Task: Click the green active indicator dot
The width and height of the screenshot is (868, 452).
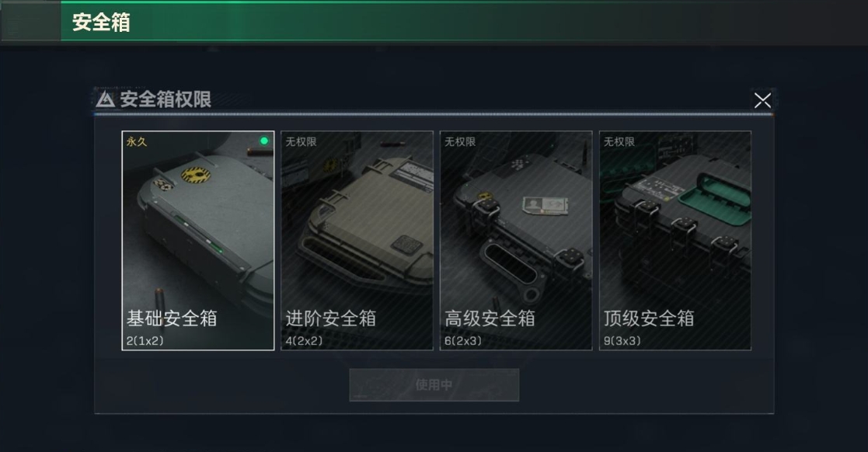Action: pyautogui.click(x=264, y=141)
